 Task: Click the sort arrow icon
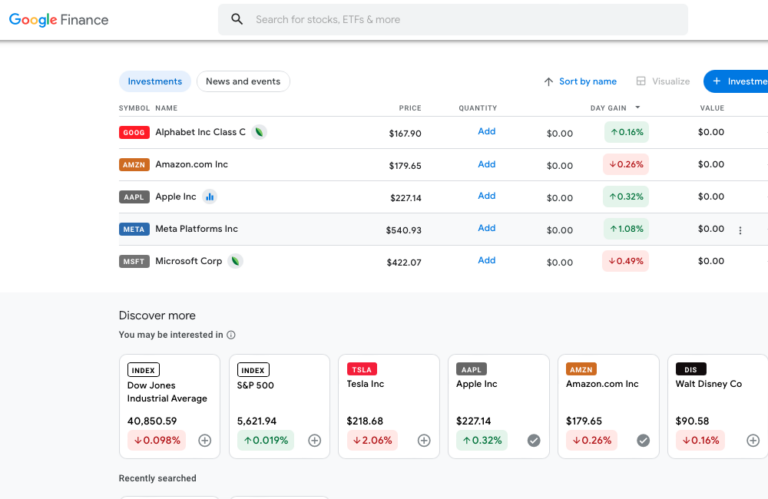tap(549, 82)
